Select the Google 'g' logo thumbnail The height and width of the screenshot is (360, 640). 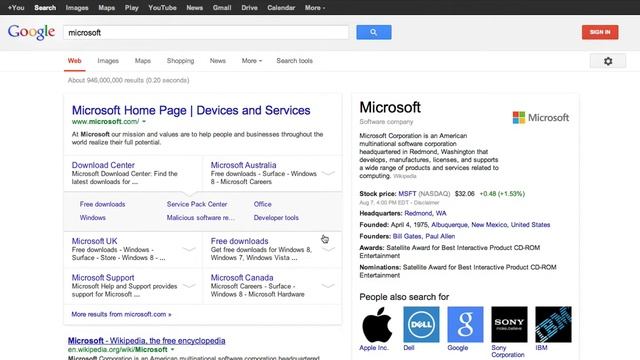pyautogui.click(x=465, y=324)
